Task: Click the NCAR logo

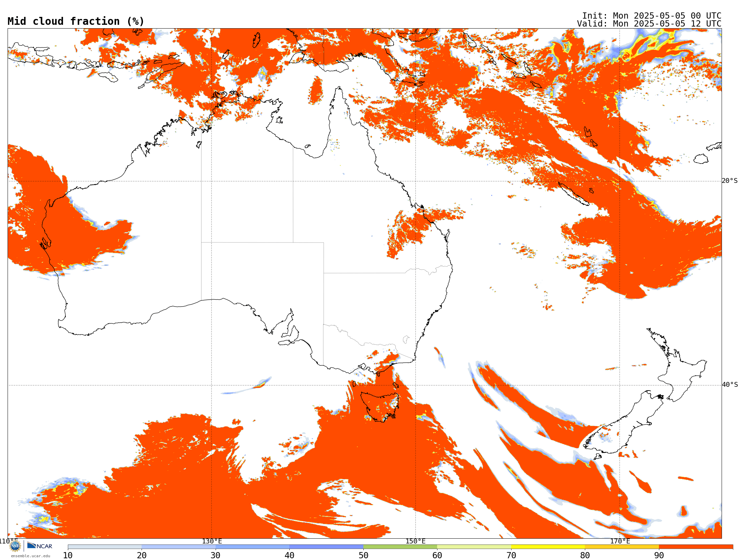Action: [x=40, y=546]
